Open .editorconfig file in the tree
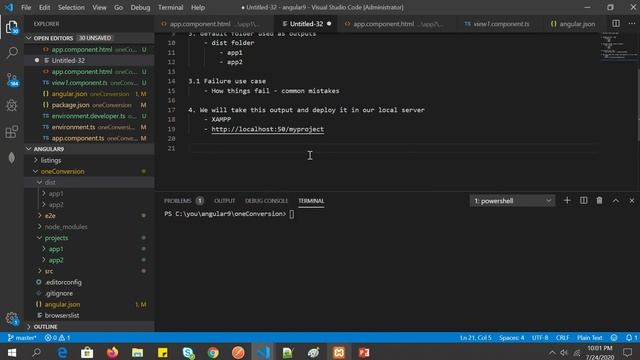The image size is (640, 360). pyautogui.click(x=89, y=282)
